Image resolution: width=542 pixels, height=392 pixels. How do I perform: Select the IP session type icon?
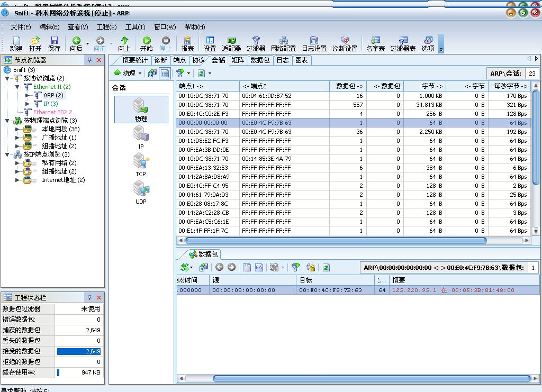141,136
